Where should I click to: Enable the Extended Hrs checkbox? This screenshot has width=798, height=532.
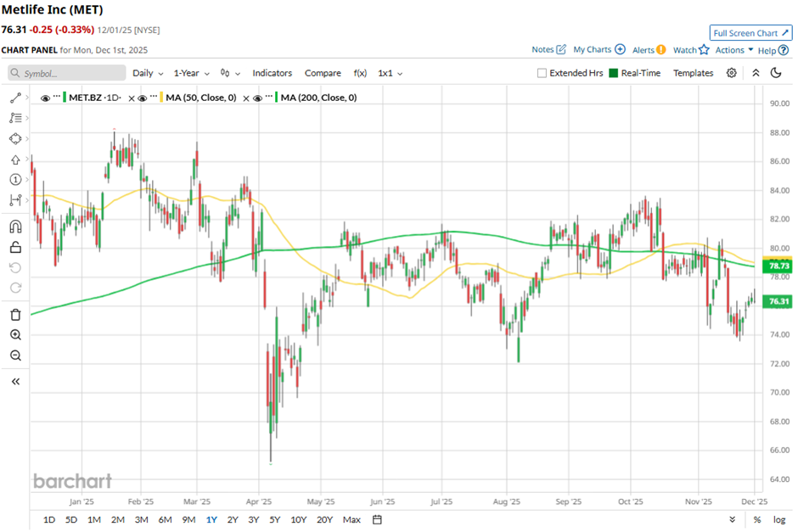tap(542, 73)
